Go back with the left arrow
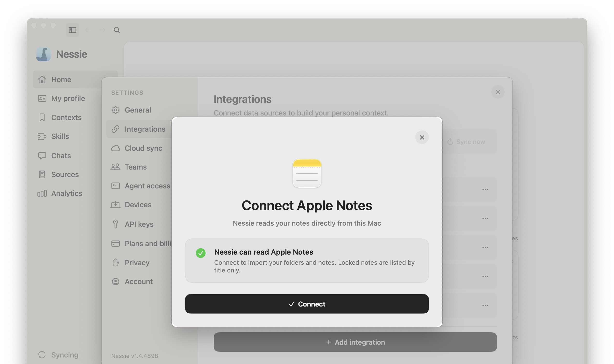The height and width of the screenshot is (364, 614). [x=88, y=30]
